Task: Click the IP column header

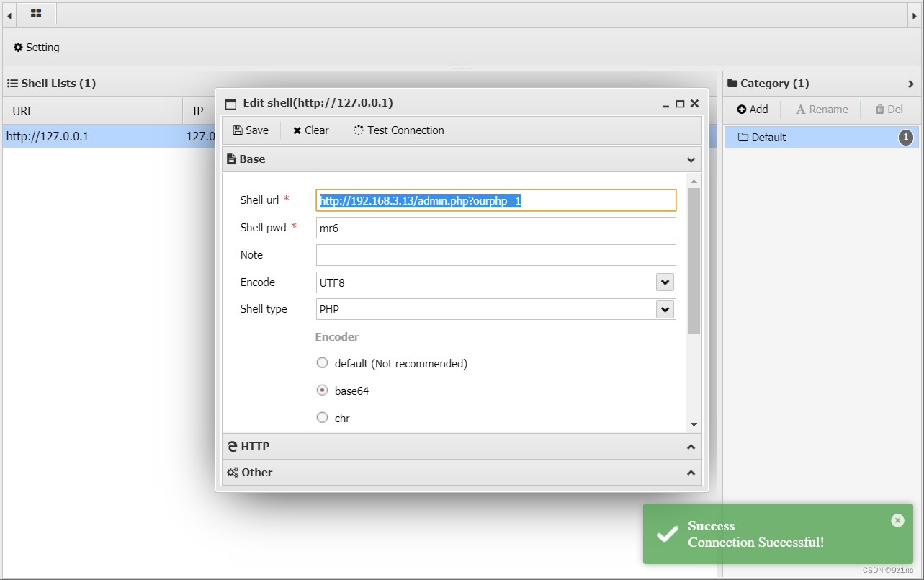Action: point(199,112)
